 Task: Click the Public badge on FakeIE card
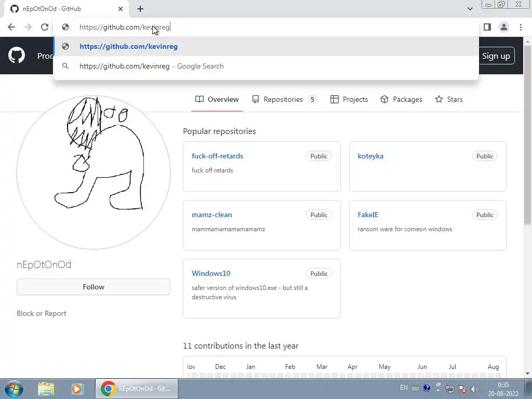click(485, 215)
